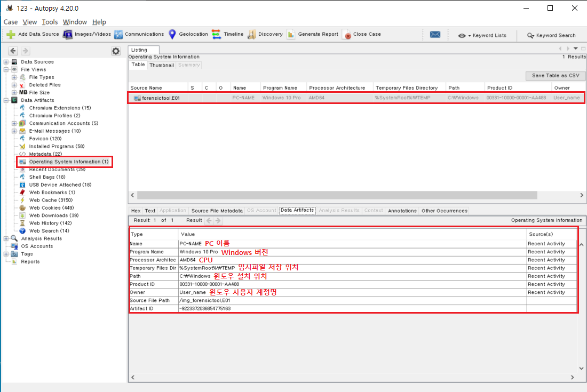Expand the Data Sources tree node

point(6,62)
